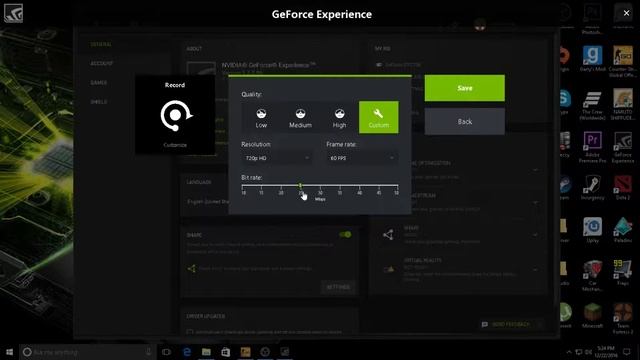Launch Microsoft Edge from the taskbar
The height and width of the screenshot is (360, 640).
coord(187,352)
